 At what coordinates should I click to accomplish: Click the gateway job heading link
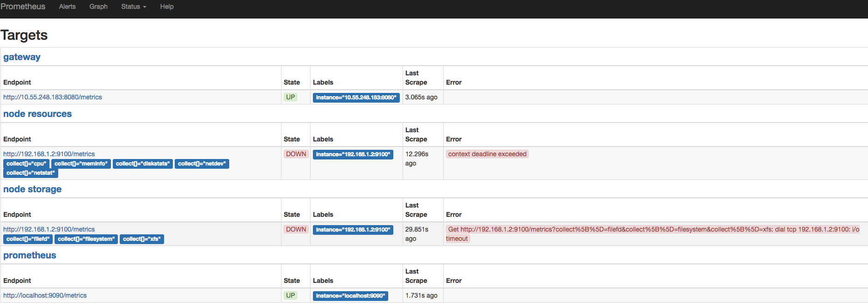pyautogui.click(x=22, y=57)
